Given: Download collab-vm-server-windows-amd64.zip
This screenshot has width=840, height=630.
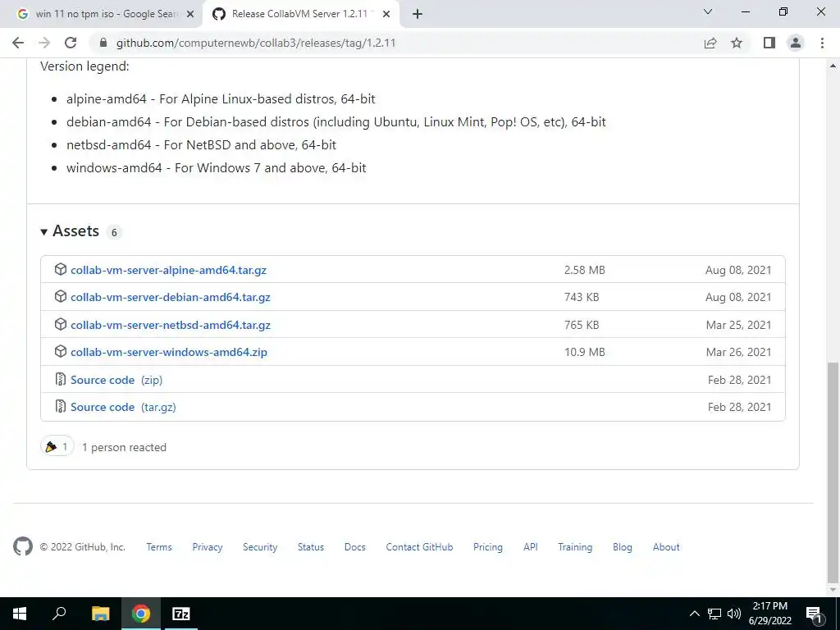Looking at the screenshot, I should (x=169, y=352).
